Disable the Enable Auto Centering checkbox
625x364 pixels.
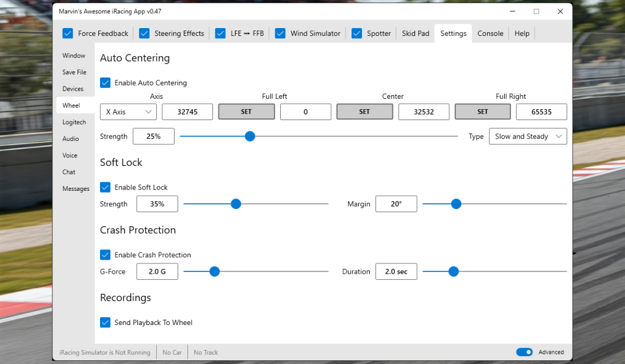(106, 83)
